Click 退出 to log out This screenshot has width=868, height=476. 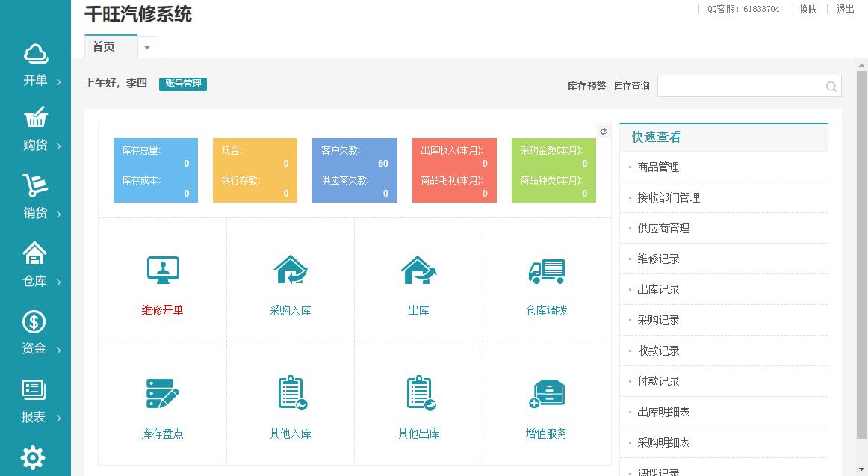pyautogui.click(x=845, y=9)
